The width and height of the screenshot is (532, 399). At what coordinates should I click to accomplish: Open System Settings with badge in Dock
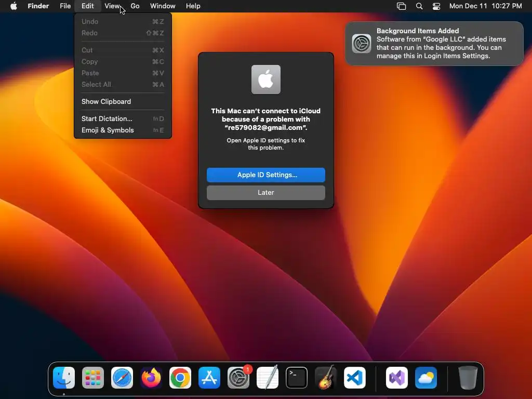pyautogui.click(x=238, y=378)
